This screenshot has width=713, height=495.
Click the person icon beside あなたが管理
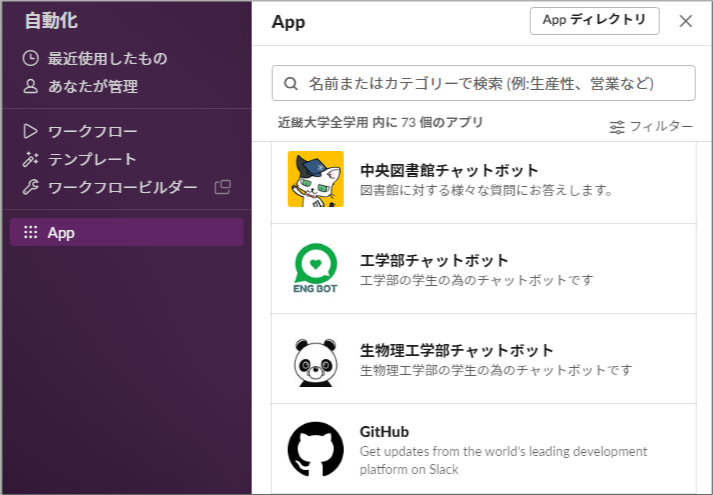[x=30, y=87]
